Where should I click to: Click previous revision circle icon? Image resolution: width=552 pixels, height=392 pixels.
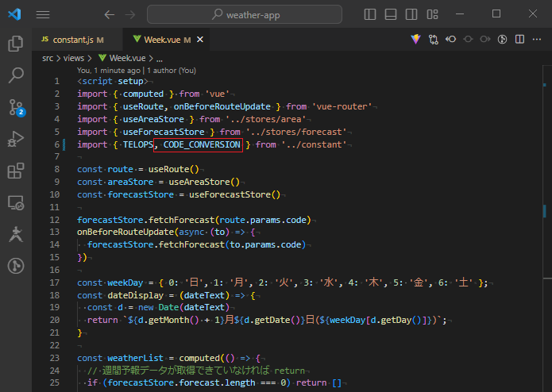click(468, 39)
